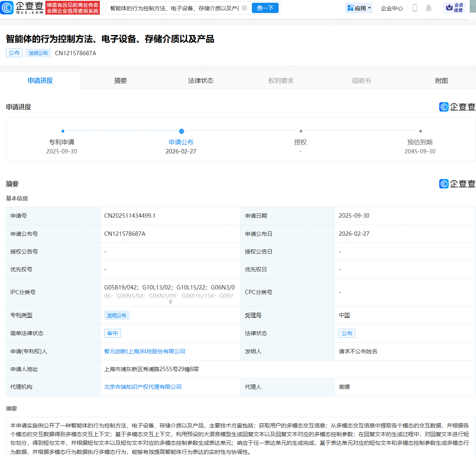Image resolution: width=476 pixels, height=459 pixels.
Task: Click the 专利申请 timeline dot
Action: (x=63, y=131)
